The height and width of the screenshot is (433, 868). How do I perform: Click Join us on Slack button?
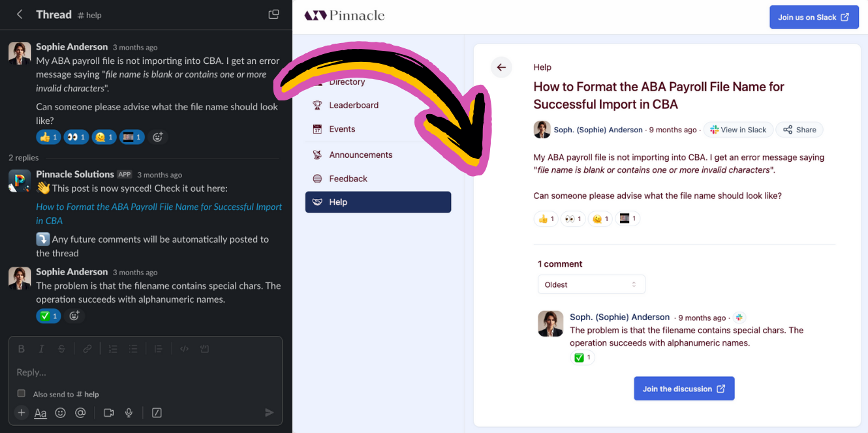coord(814,17)
